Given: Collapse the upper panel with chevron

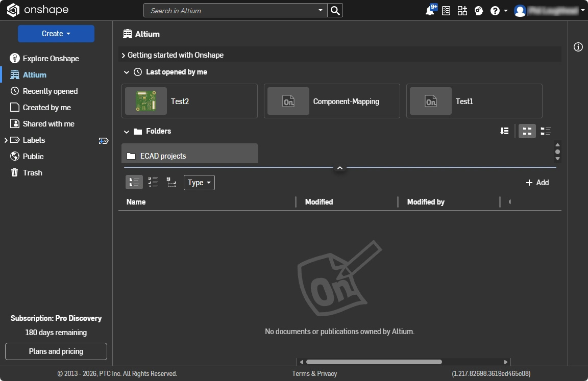Looking at the screenshot, I should point(340,168).
